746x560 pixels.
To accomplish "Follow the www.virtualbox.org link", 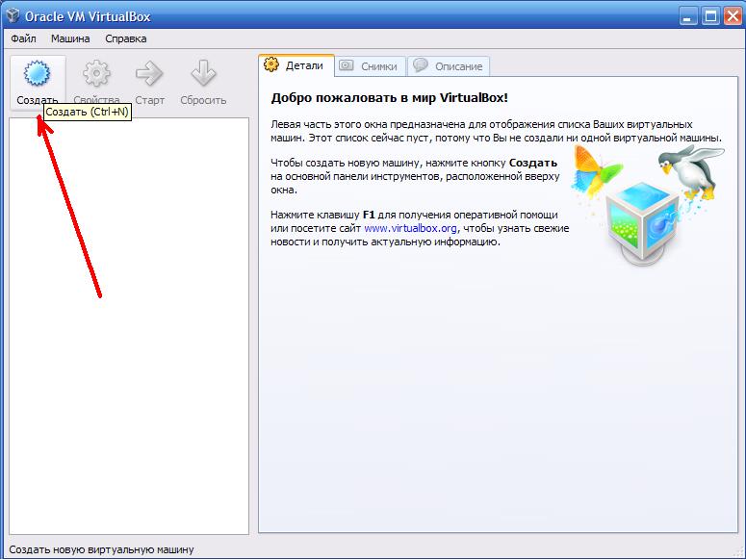I will click(410, 228).
